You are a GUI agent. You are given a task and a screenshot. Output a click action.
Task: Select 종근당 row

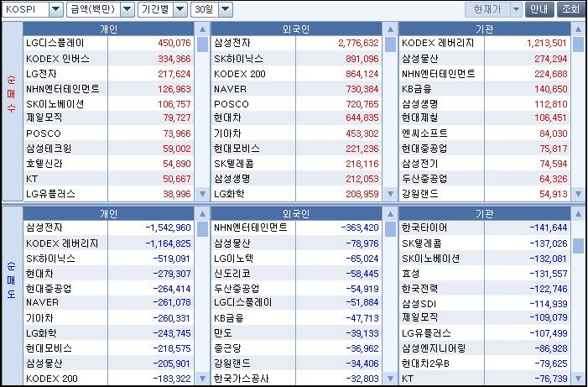(x=297, y=348)
